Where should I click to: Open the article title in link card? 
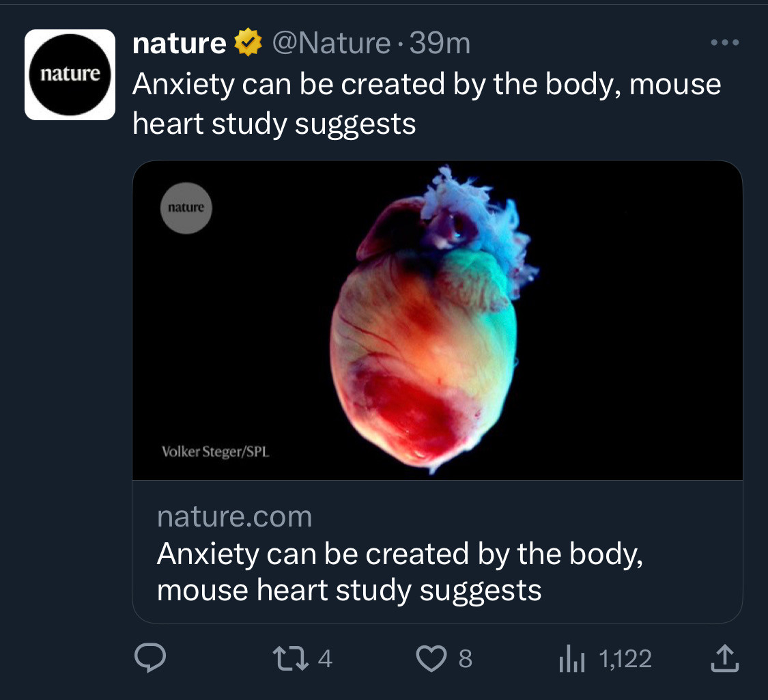(399, 572)
